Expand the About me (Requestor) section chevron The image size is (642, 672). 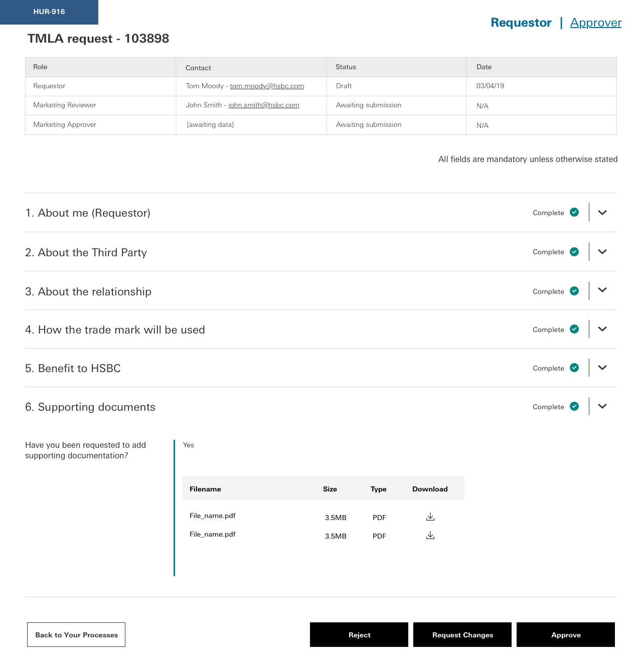602,213
